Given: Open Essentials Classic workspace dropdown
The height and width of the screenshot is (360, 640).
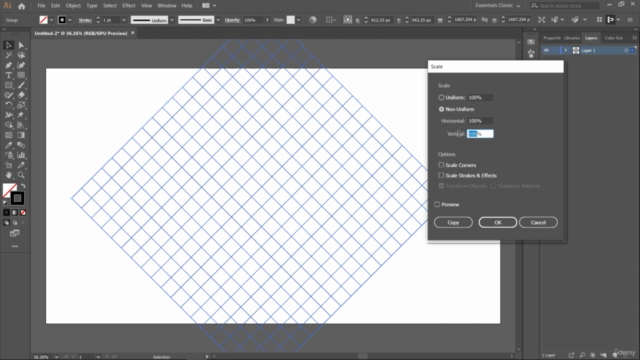Looking at the screenshot, I should click(498, 6).
